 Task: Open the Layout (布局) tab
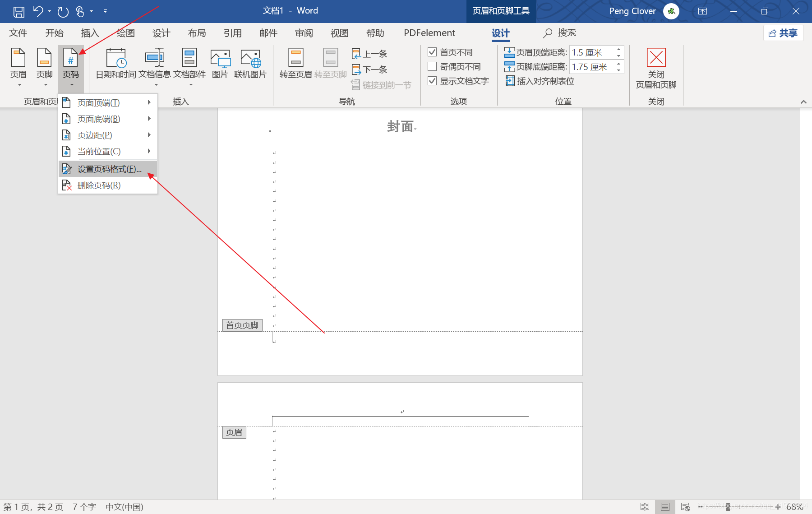pos(197,33)
